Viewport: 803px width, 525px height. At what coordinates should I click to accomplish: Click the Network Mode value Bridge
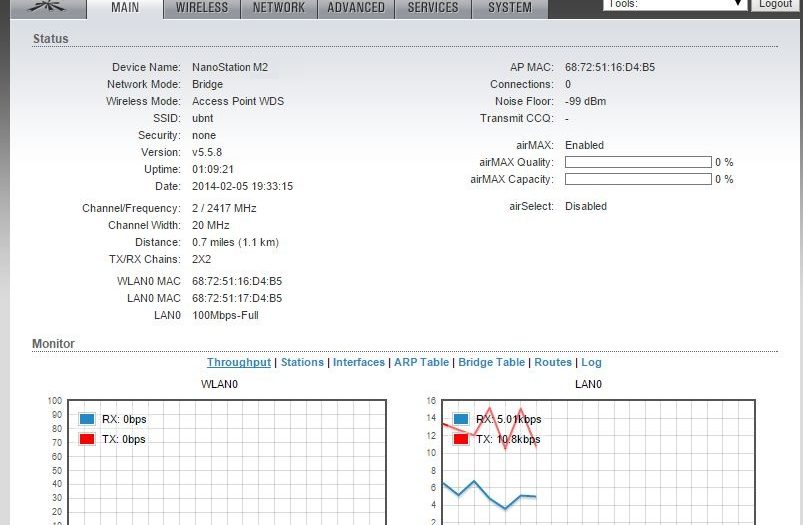pos(207,84)
